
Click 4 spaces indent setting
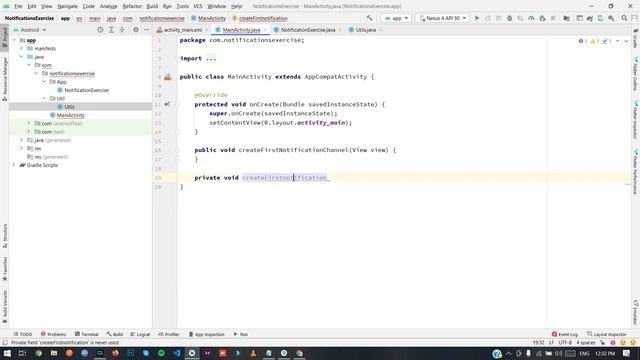pos(586,342)
